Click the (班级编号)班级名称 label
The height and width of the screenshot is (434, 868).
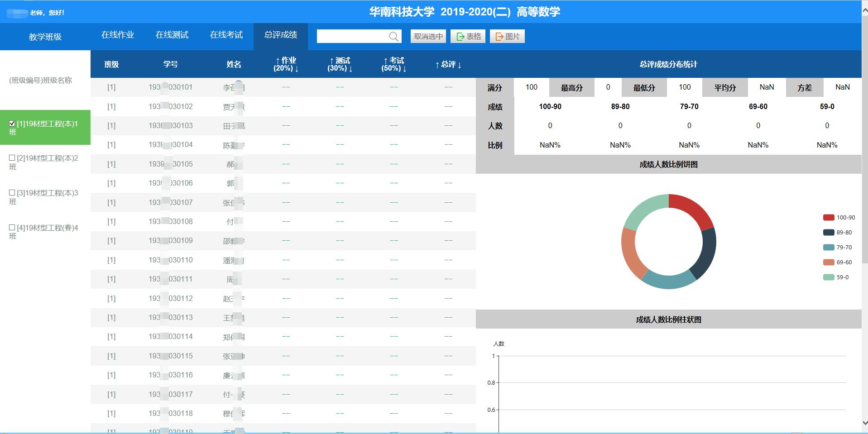[41, 80]
